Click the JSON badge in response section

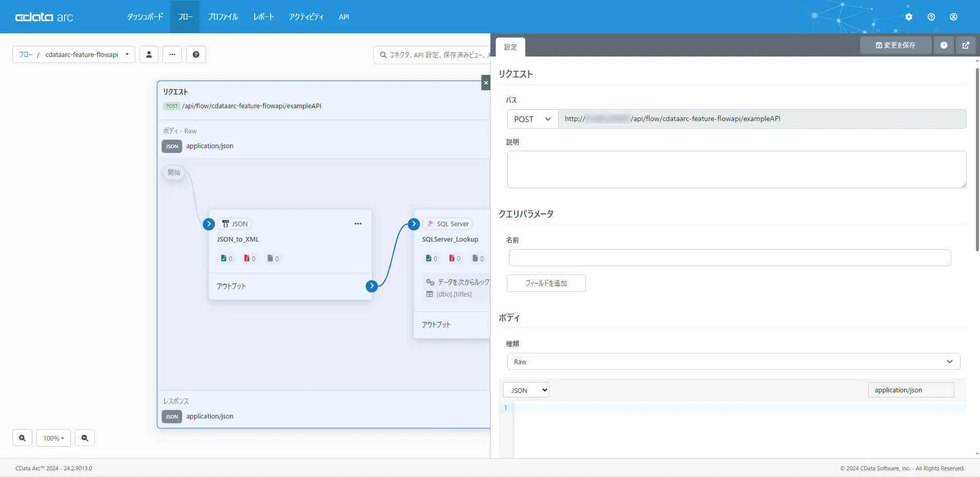click(172, 416)
